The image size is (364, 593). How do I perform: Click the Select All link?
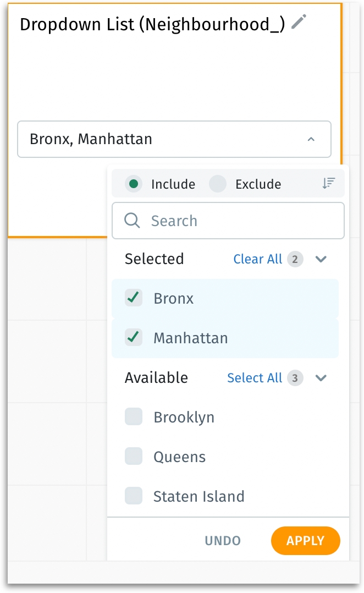click(255, 378)
